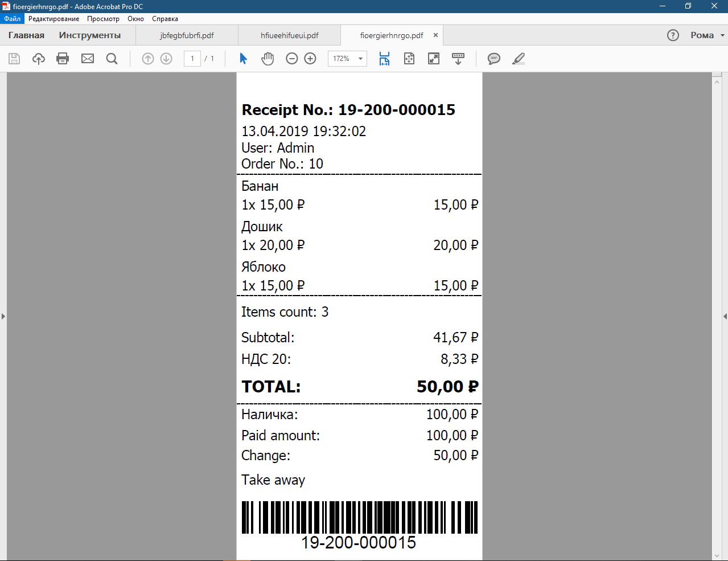
Task: Click the highlighter pen sign tool
Action: (519, 59)
